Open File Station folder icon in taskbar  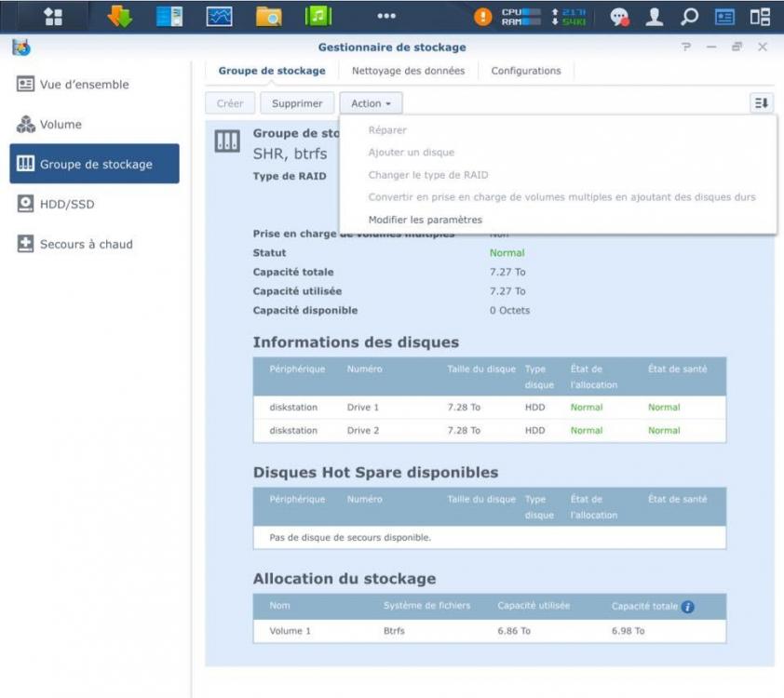tap(269, 17)
